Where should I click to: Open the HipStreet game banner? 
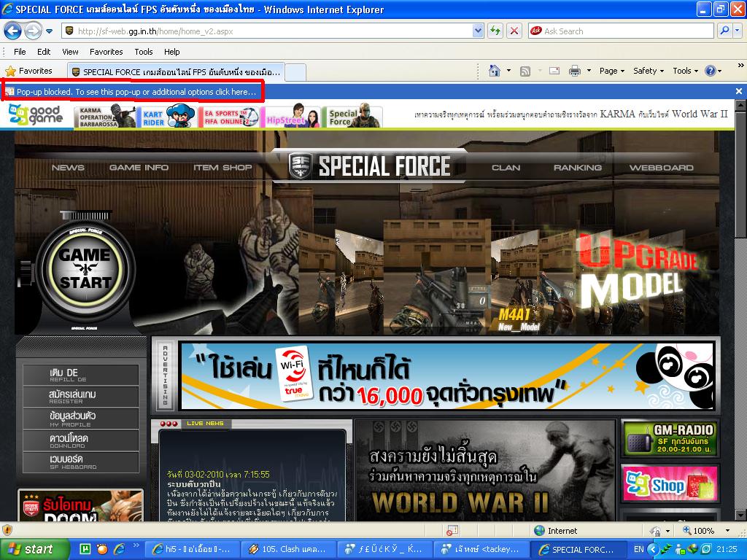tap(292, 116)
